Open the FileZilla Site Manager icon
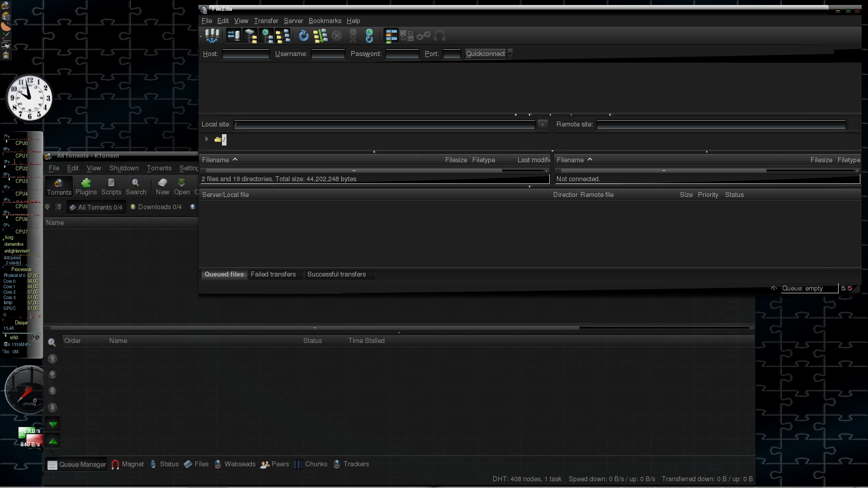 pyautogui.click(x=212, y=36)
